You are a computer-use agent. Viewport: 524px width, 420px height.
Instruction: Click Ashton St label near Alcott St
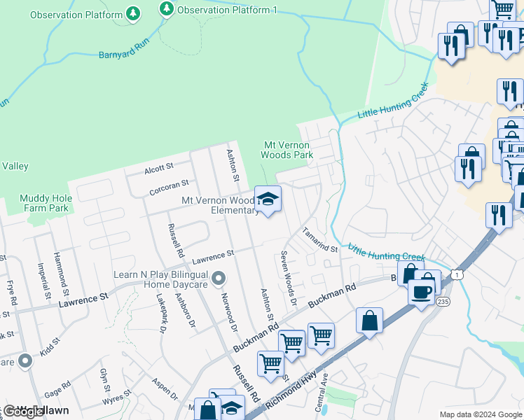(x=233, y=166)
